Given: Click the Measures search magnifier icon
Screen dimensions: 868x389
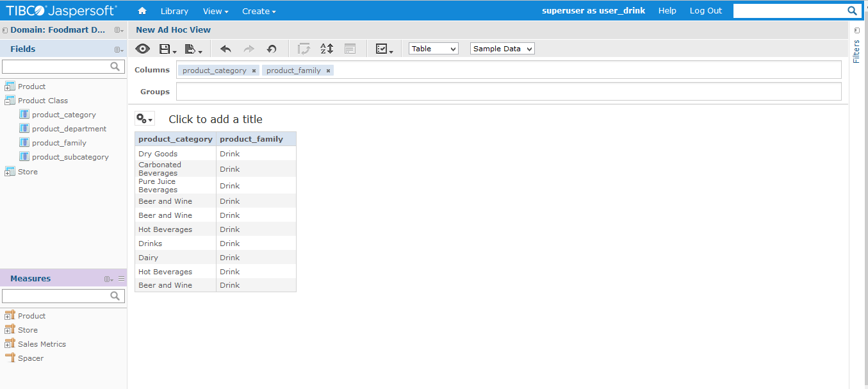Looking at the screenshot, I should tap(115, 295).
